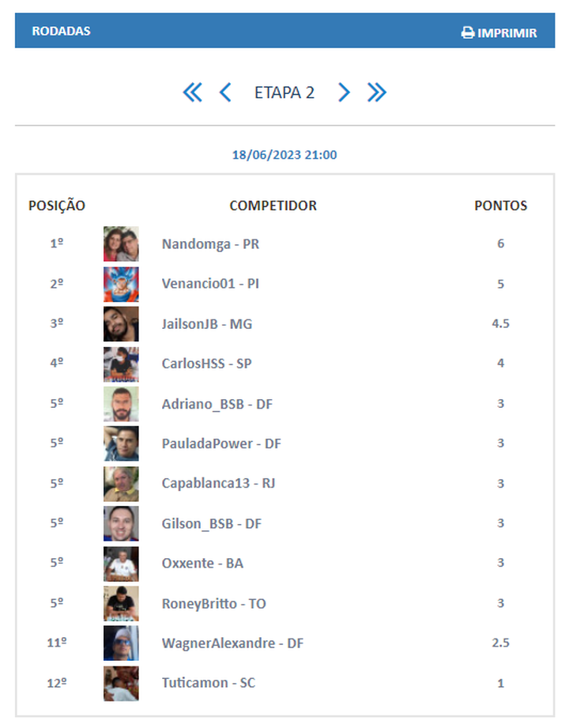Open competitor PauladaPower - DF
Screen dimensions: 569x728
[221, 443]
